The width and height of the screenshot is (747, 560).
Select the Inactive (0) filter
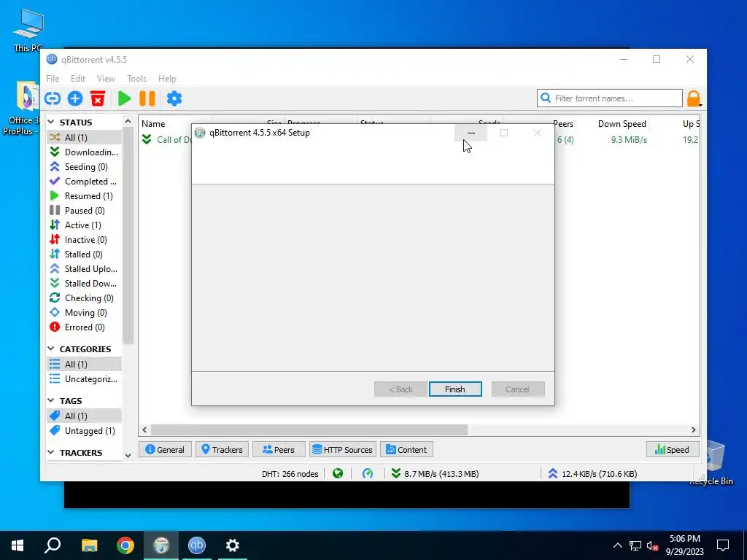pyautogui.click(x=84, y=239)
